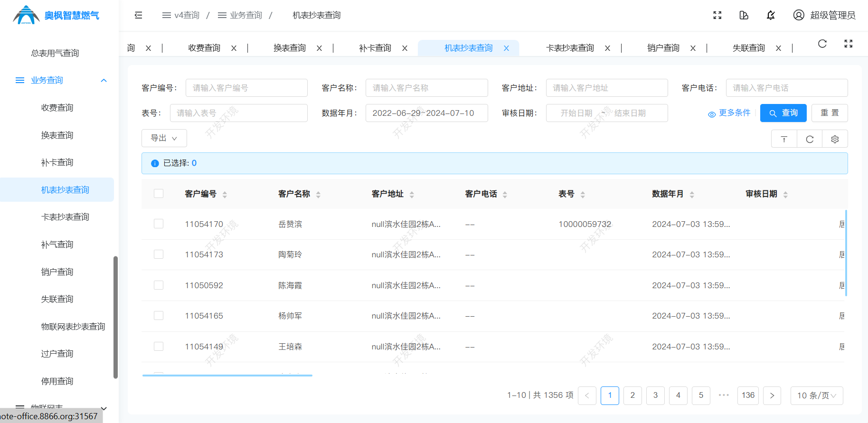Collapse the sidebar menu toggle icon
Image resolution: width=868 pixels, height=423 pixels.
[x=138, y=15]
